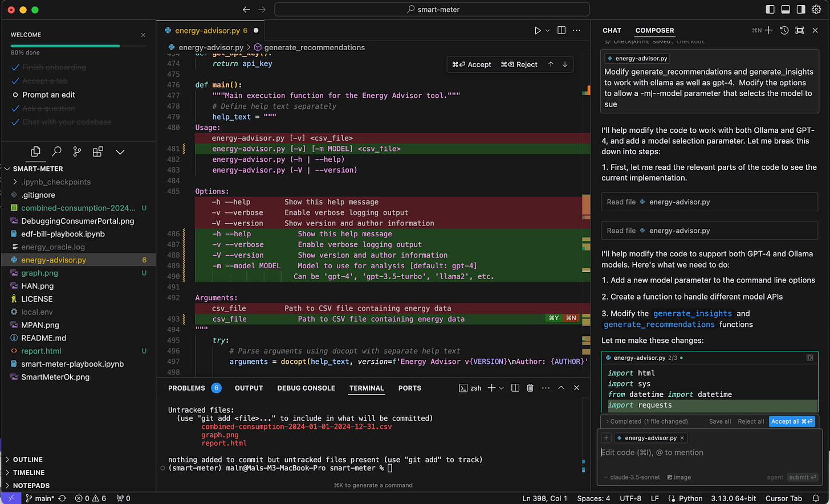Expand the Completed file changed row
The width and height of the screenshot is (830, 504).
[x=646, y=421]
